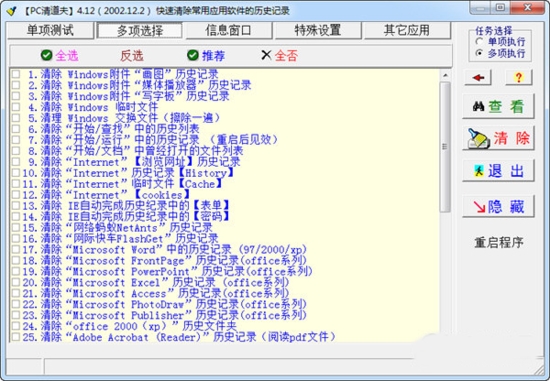Close the PC清道夫 window
550x381 pixels.
pos(528,7)
